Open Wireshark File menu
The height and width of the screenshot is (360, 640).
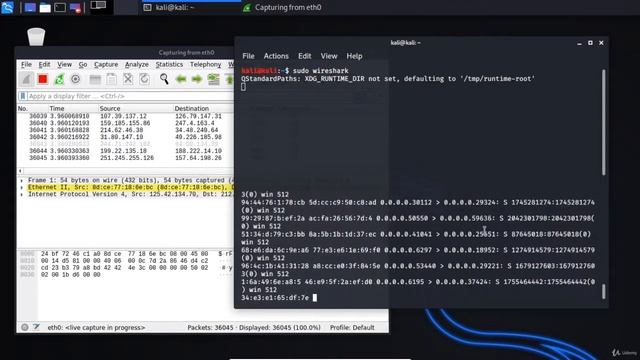26,64
